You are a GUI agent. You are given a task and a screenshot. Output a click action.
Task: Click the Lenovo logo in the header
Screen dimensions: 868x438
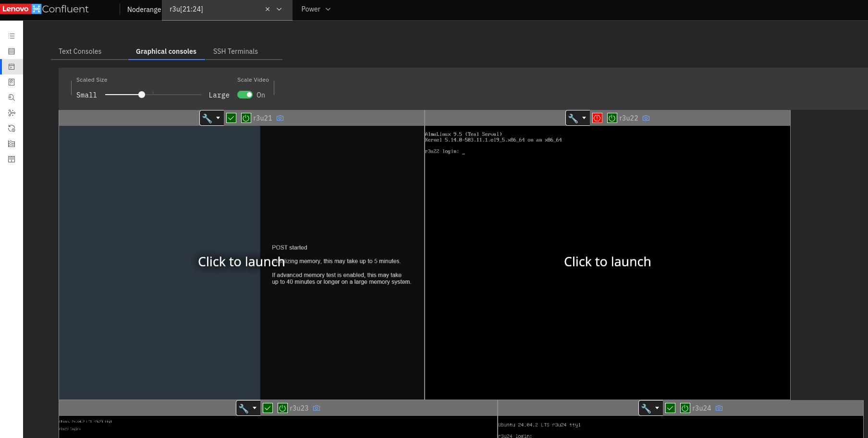(x=16, y=9)
